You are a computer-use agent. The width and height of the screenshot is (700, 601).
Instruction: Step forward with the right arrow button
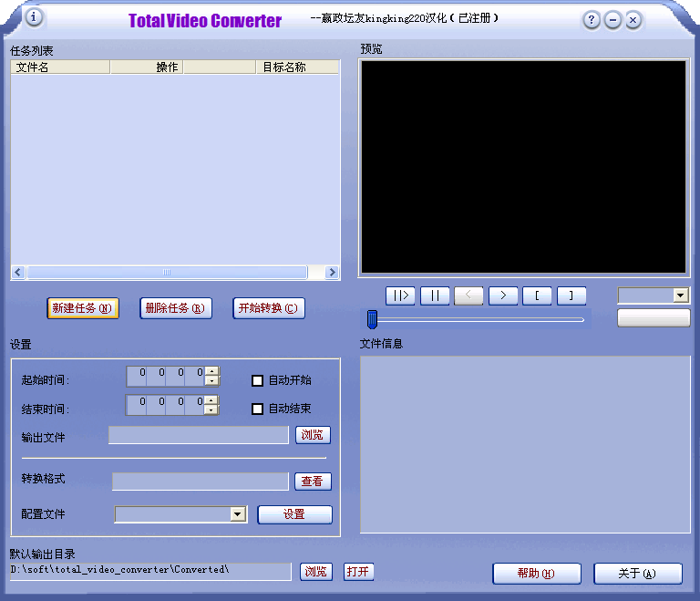click(503, 295)
